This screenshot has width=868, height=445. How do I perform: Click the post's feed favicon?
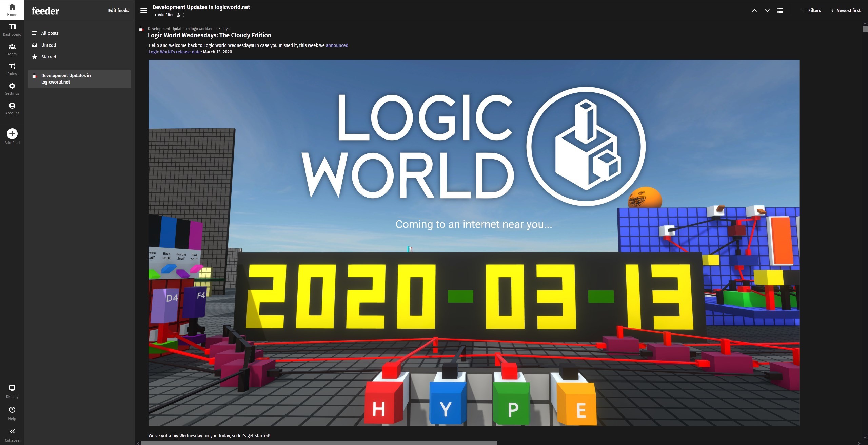[x=141, y=29]
